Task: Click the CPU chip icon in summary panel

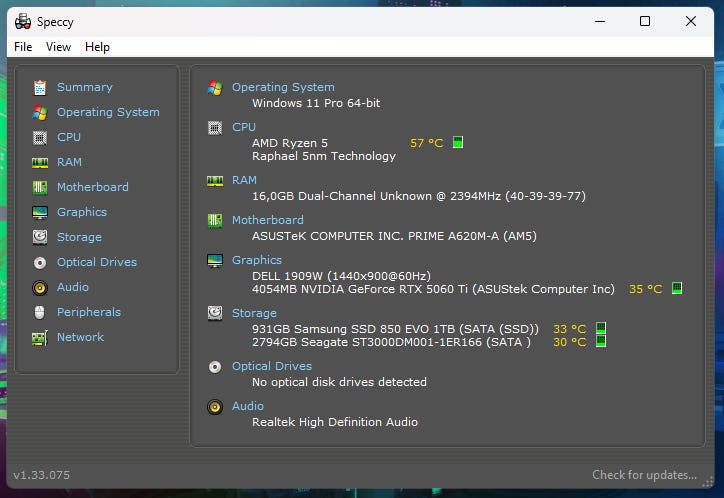Action: [x=215, y=127]
